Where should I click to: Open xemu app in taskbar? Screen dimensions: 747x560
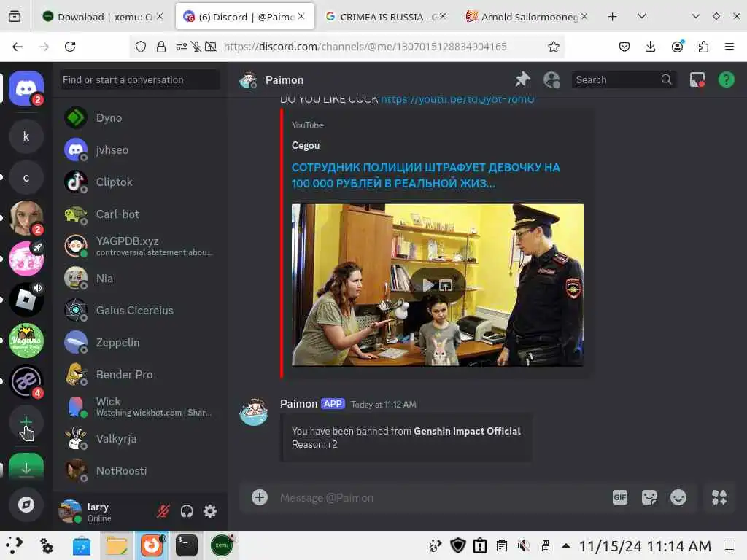[x=222, y=545]
